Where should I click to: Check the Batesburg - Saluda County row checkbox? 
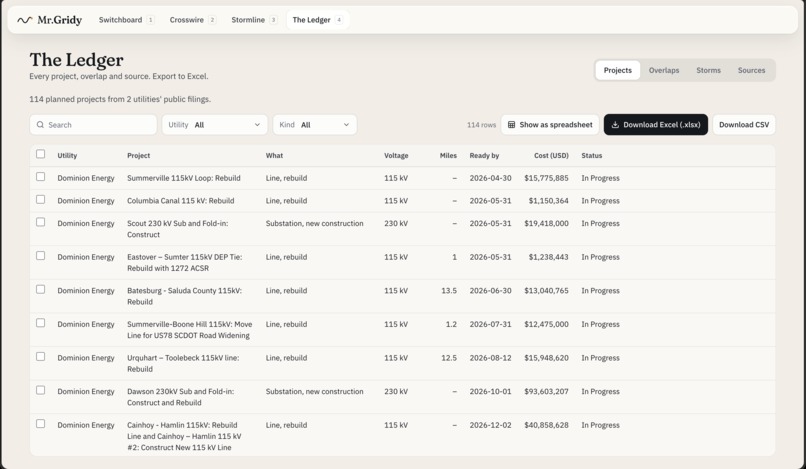[41, 289]
